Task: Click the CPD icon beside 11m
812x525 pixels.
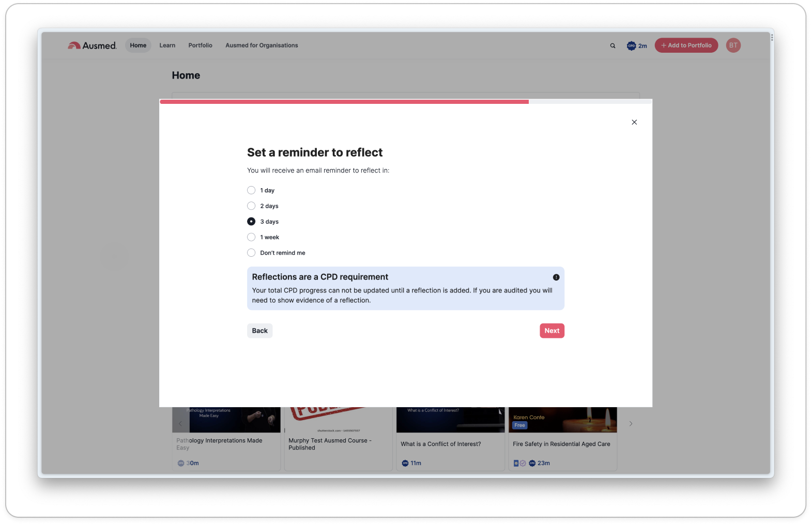Action: pyautogui.click(x=405, y=463)
